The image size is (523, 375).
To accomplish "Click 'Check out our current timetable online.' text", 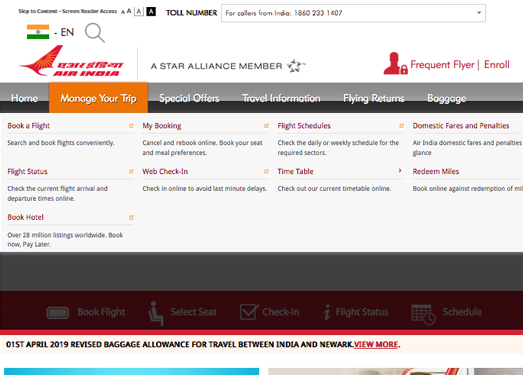I will (x=334, y=189).
